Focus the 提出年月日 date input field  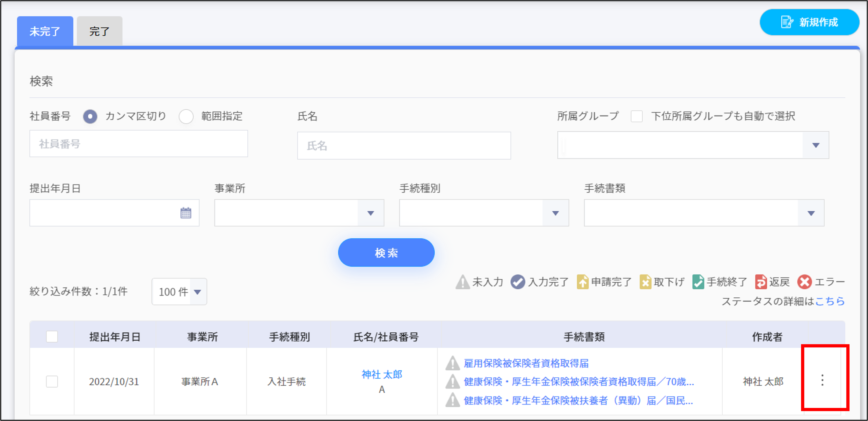(114, 213)
